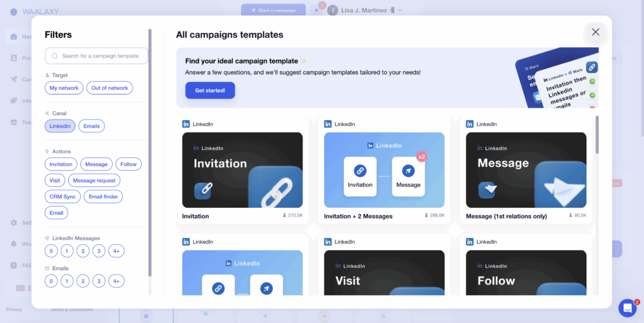
Task: Toggle the Out of network target filter
Action: tap(109, 88)
